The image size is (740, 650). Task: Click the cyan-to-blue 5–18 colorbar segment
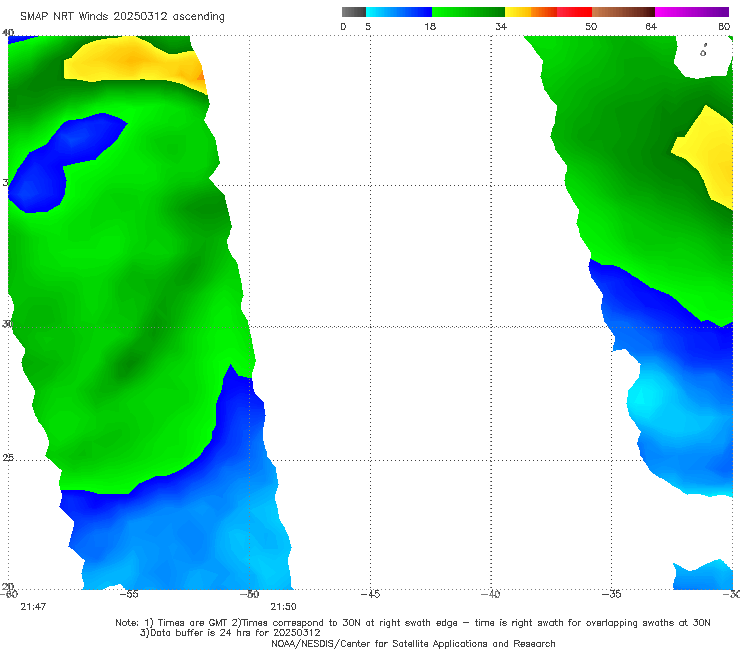[399, 12]
